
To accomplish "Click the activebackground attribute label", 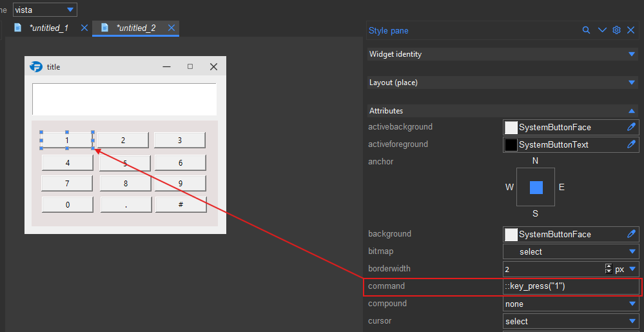I will point(400,127).
